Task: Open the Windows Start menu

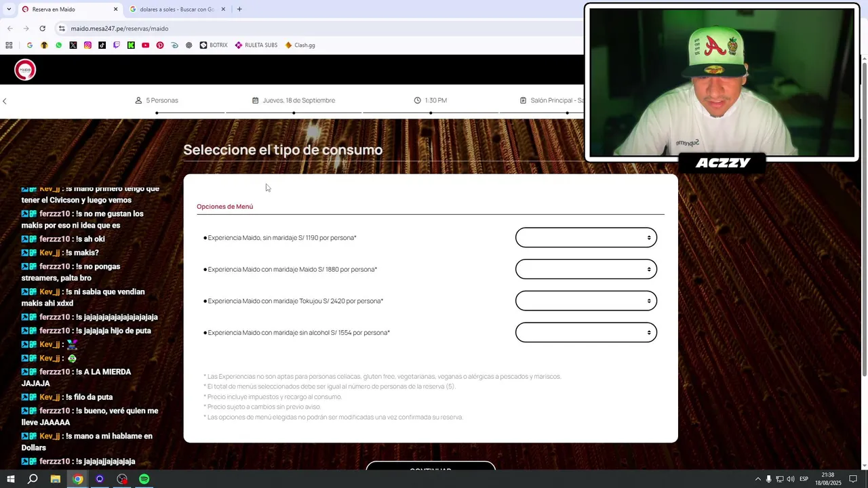Action: 11,479
